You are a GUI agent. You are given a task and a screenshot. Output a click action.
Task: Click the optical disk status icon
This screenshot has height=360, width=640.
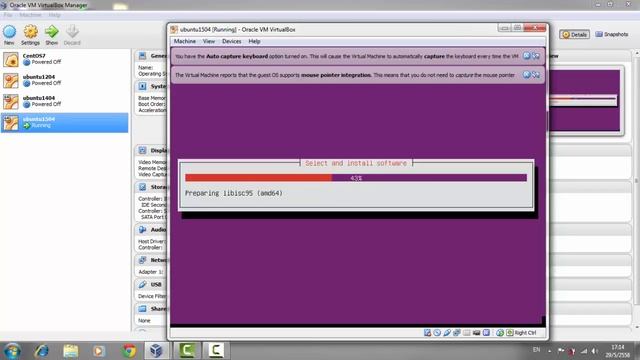pos(437,333)
